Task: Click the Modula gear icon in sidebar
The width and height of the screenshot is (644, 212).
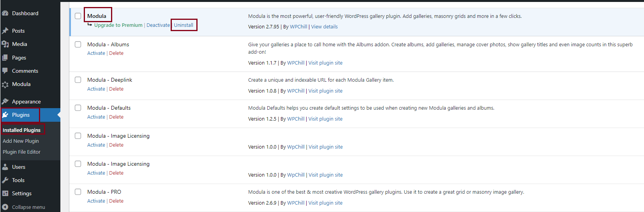Action: pos(5,84)
